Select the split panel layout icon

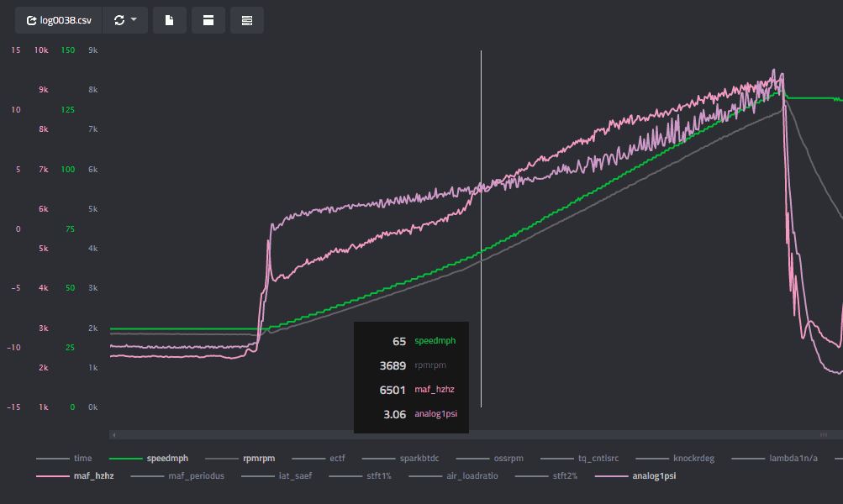[208, 20]
